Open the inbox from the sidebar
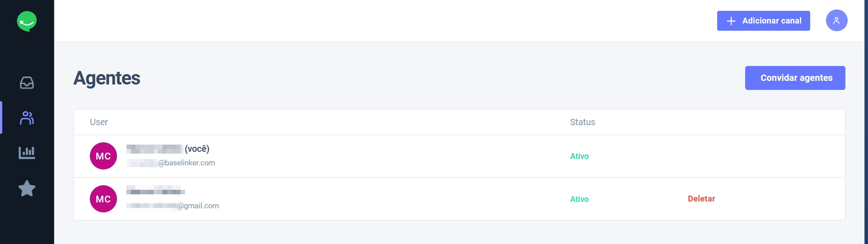Viewport: 868px width, 244px height. tap(27, 83)
